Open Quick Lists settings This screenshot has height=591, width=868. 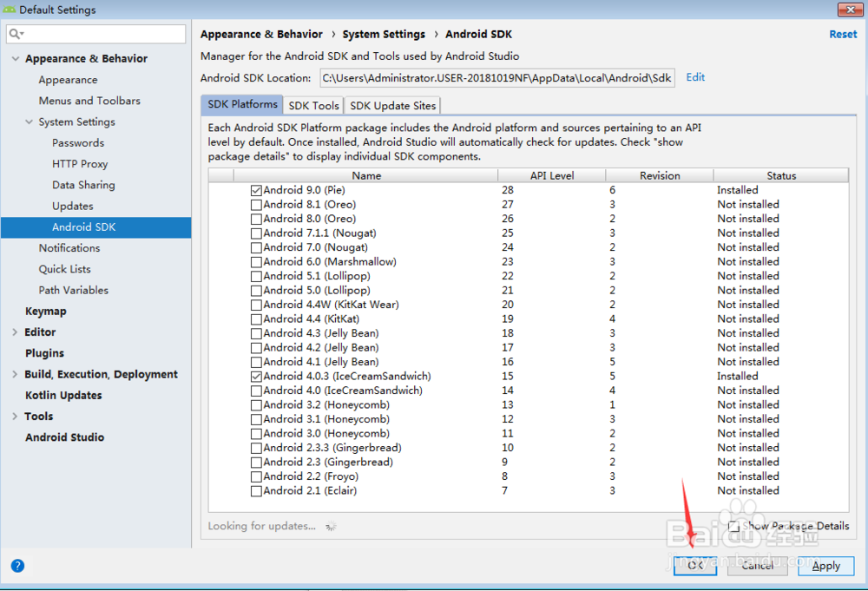(x=64, y=269)
